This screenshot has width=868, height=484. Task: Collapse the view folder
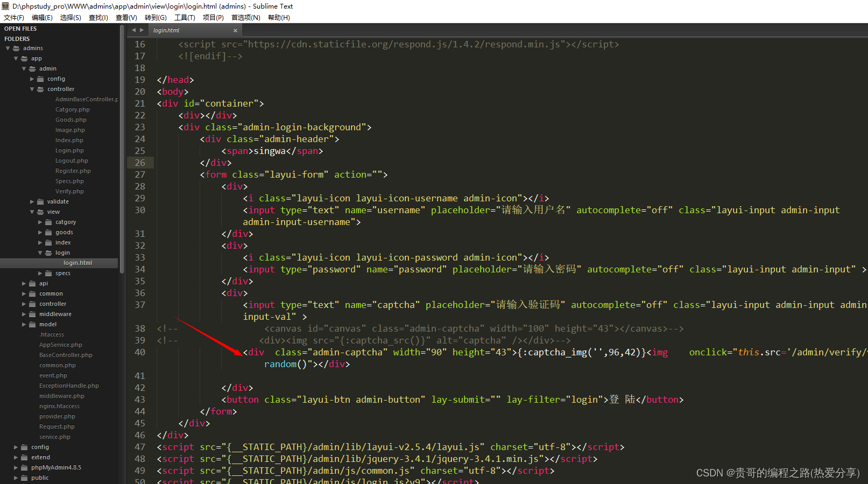tap(32, 212)
